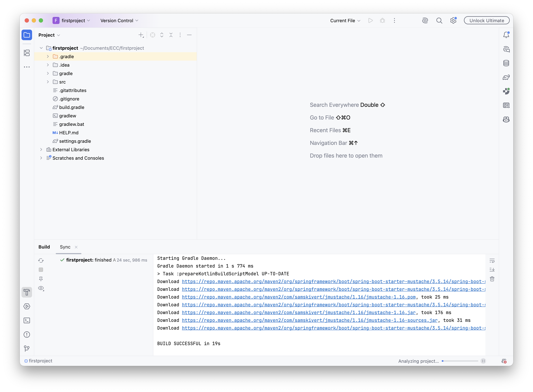Screen dimensions: 533x392
Task: Select the .gitignore file
Action: [x=69, y=99]
